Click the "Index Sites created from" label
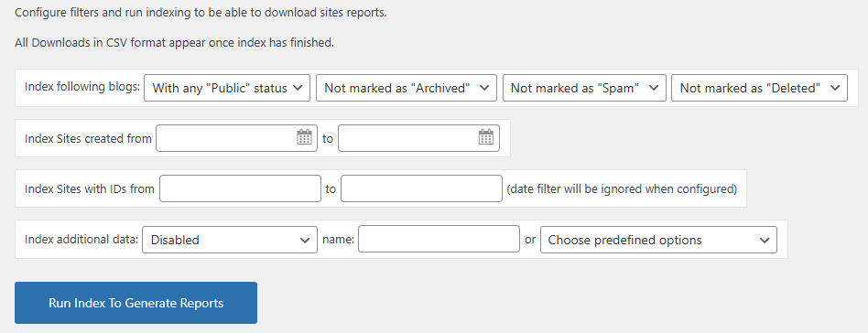Screen dimensions: 868x333 click(x=88, y=138)
